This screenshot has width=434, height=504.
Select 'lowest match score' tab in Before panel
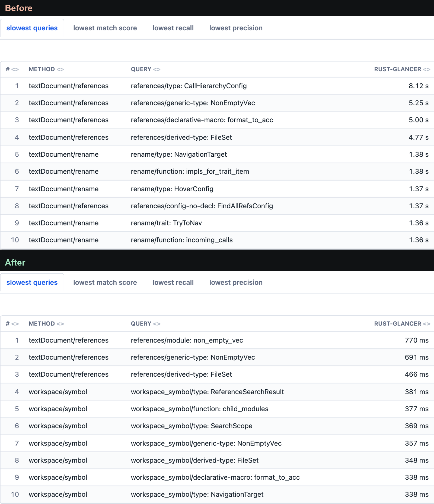click(105, 28)
